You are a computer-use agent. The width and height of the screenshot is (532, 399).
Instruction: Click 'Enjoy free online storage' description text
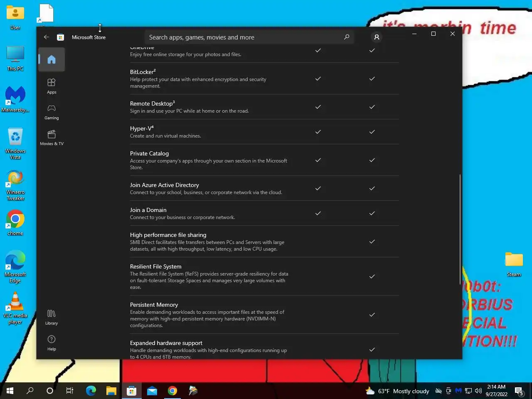point(185,54)
